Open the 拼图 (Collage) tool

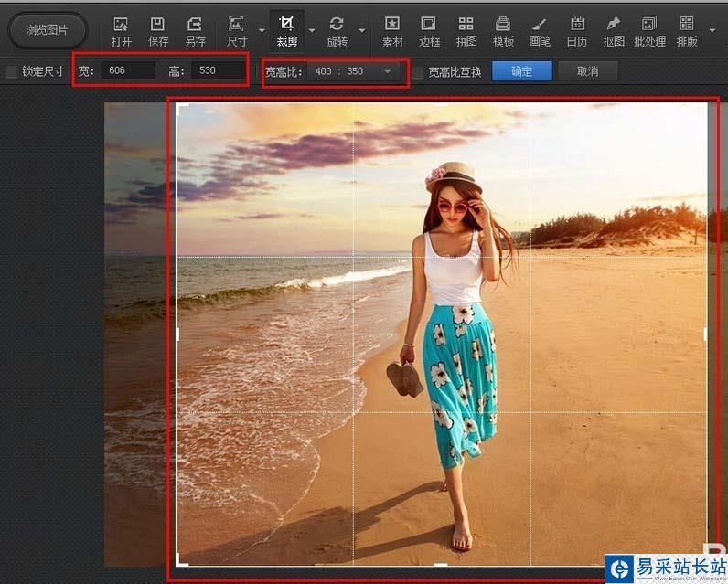point(466,30)
